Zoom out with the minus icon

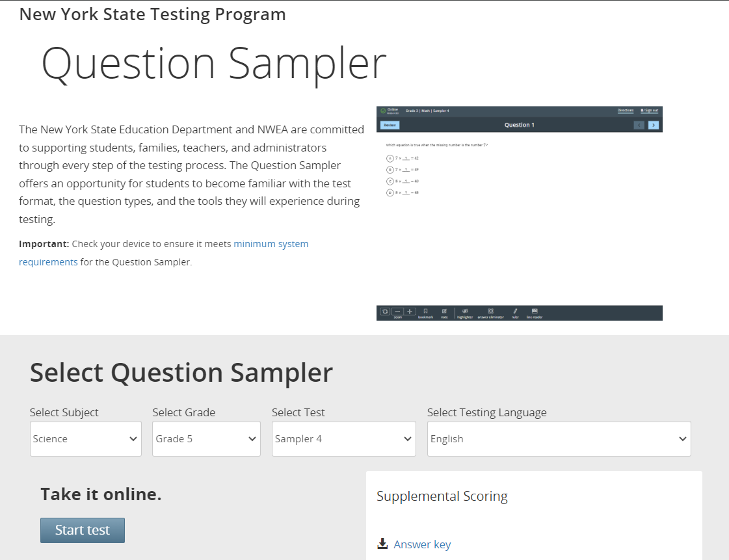[398, 312]
